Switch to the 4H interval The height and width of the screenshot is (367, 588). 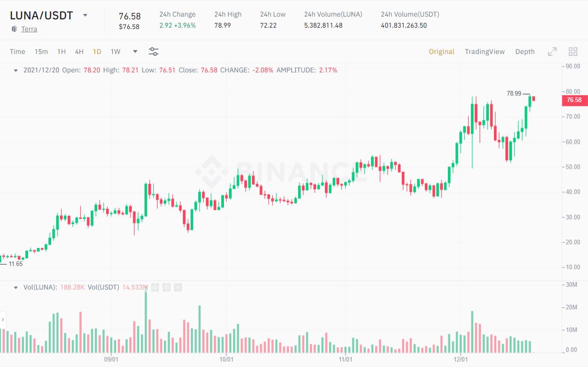(x=79, y=52)
